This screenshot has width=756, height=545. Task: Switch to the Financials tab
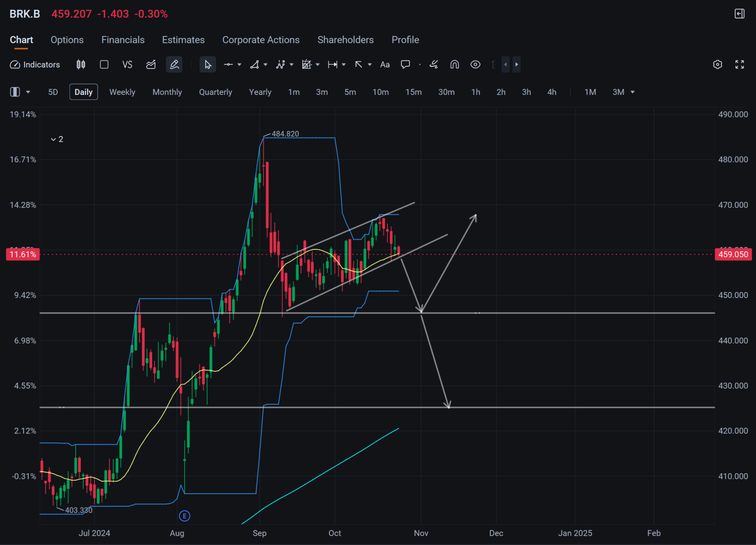tap(123, 40)
